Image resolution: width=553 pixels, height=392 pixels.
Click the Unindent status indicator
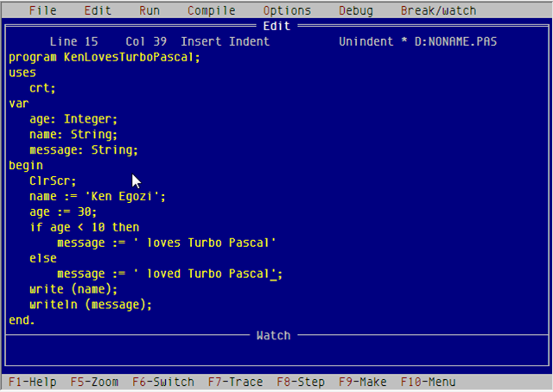tap(366, 41)
